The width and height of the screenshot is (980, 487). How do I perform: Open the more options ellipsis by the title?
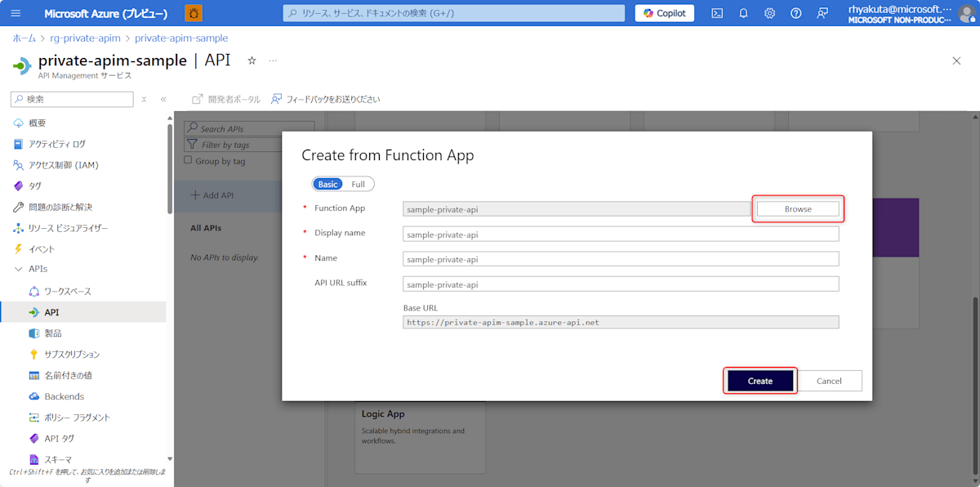[x=273, y=60]
